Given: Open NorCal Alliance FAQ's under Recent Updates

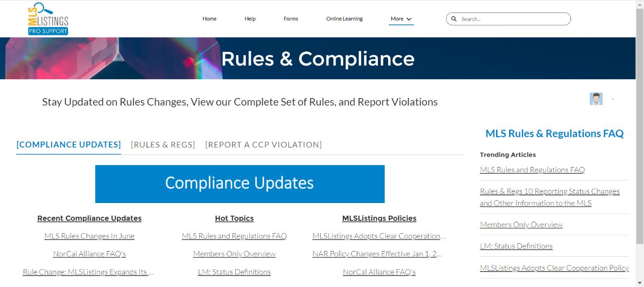Looking at the screenshot, I should pos(89,254).
